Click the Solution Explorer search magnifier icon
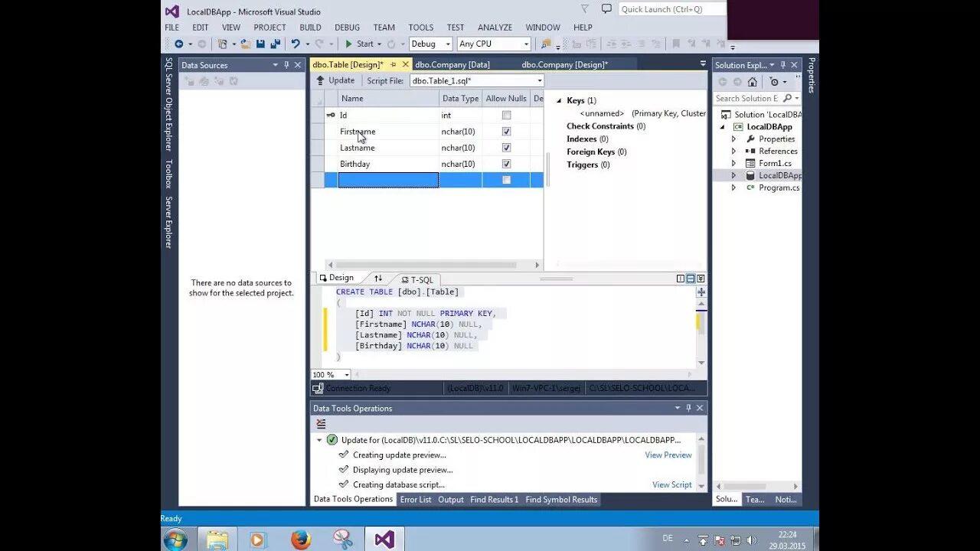 pos(787,98)
